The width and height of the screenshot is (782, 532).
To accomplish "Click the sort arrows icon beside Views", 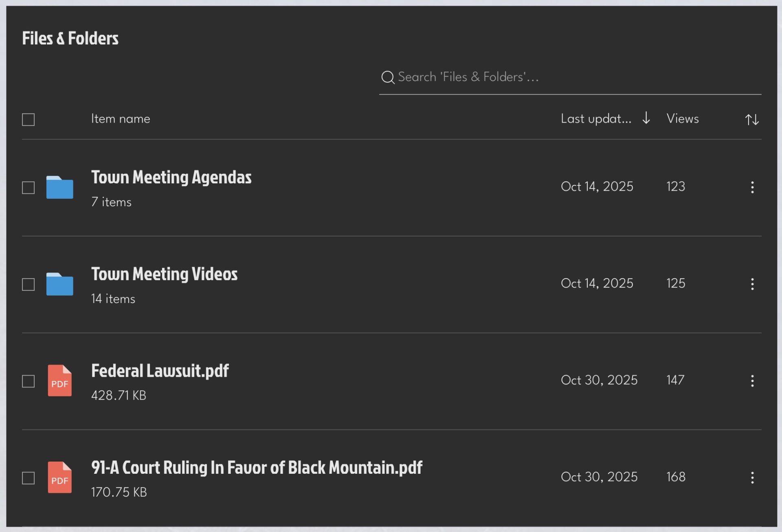I will point(751,119).
